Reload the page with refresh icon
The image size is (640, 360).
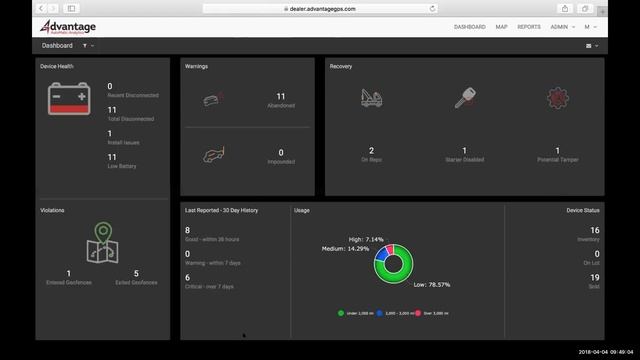pyautogui.click(x=432, y=9)
